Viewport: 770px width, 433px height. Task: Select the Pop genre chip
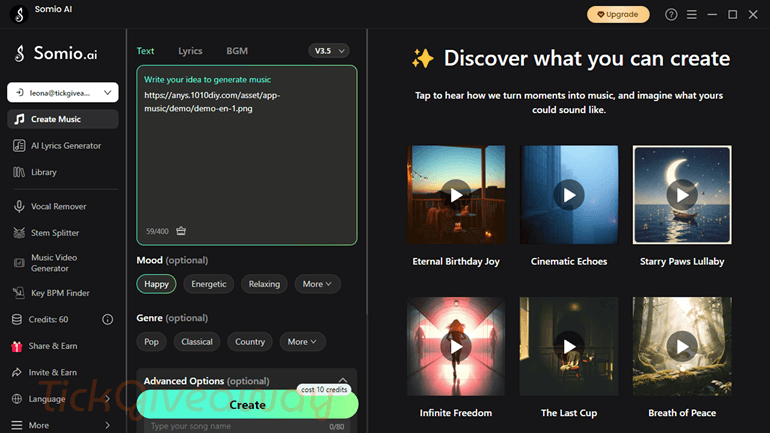151,342
